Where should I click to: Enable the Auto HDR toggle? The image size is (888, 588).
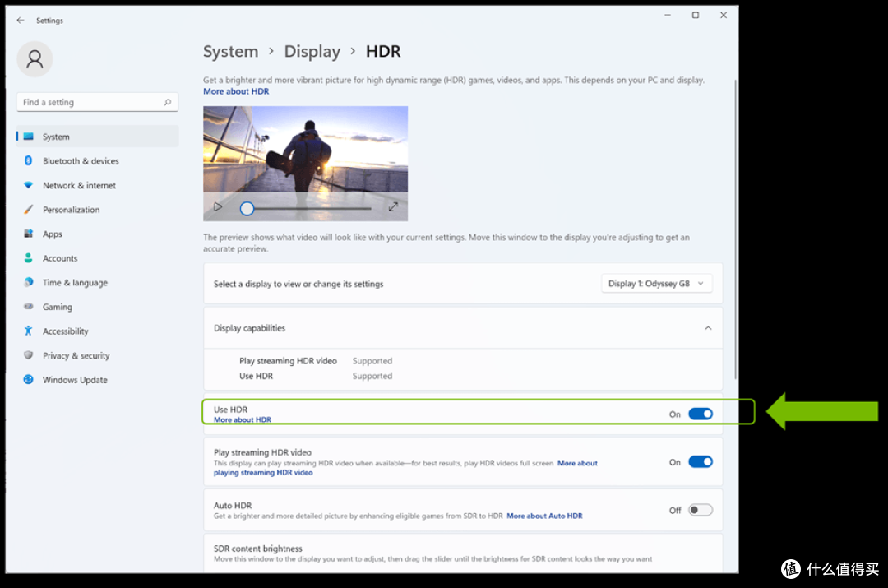(701, 511)
